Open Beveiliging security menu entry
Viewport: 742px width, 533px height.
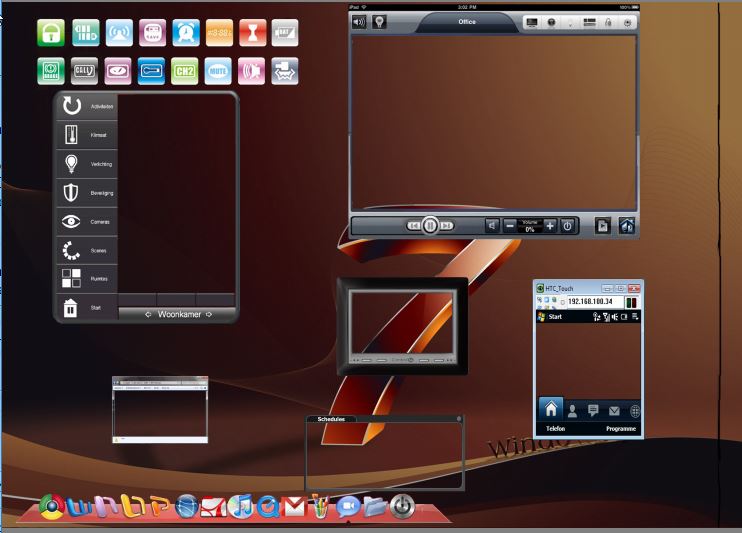pyautogui.click(x=87, y=193)
